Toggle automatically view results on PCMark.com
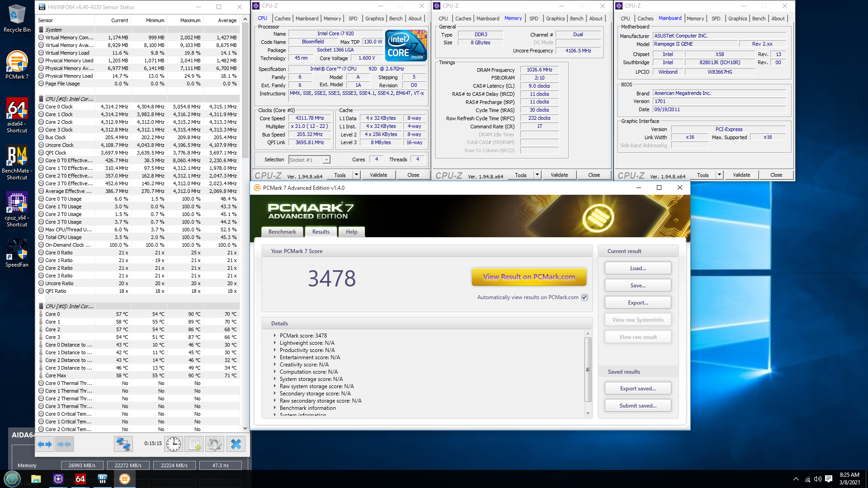868x488 pixels. (x=585, y=297)
